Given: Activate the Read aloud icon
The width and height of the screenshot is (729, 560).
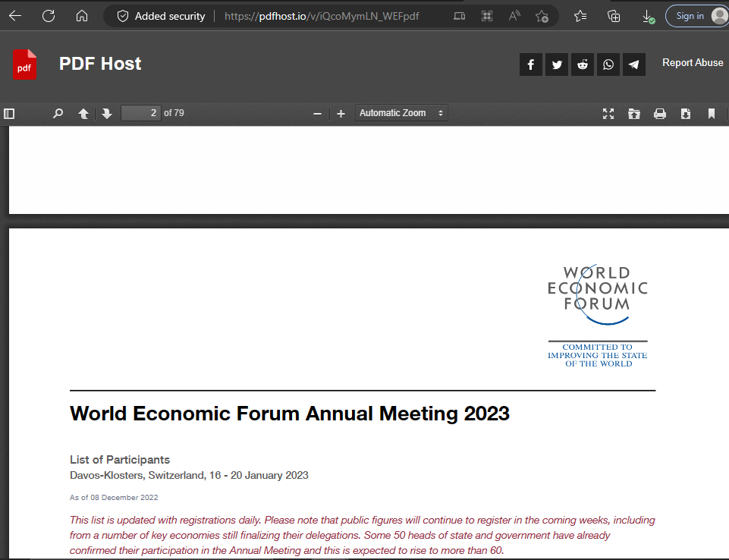Looking at the screenshot, I should click(x=514, y=16).
